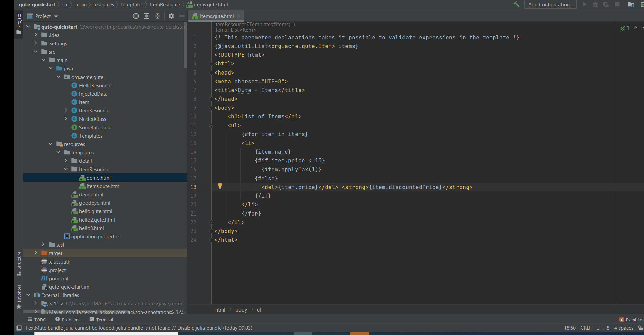Open the TODO tool window

click(x=37, y=319)
